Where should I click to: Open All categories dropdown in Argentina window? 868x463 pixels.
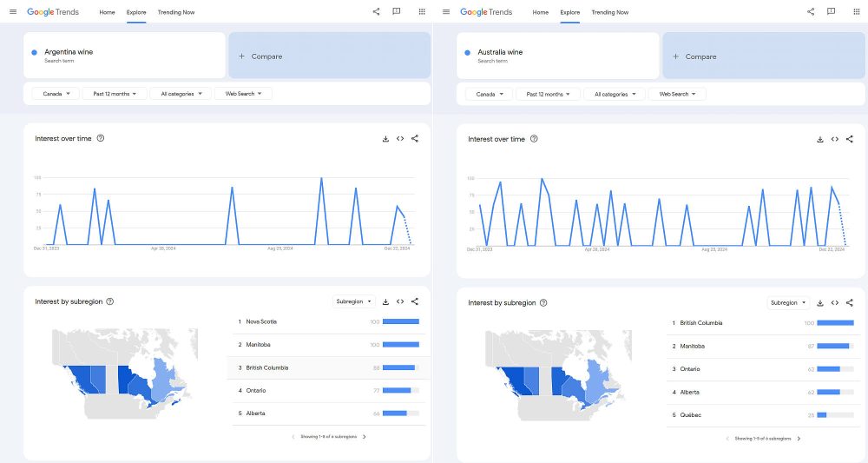tap(181, 94)
